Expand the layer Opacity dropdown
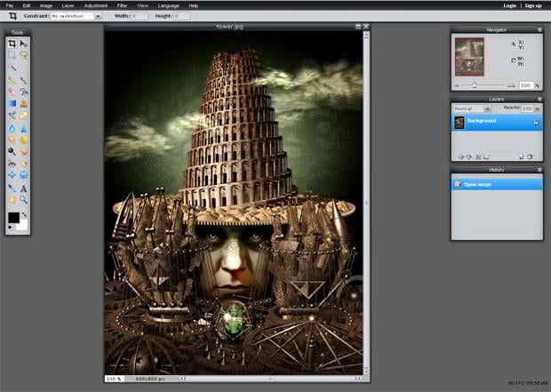The image size is (551, 392). click(539, 108)
